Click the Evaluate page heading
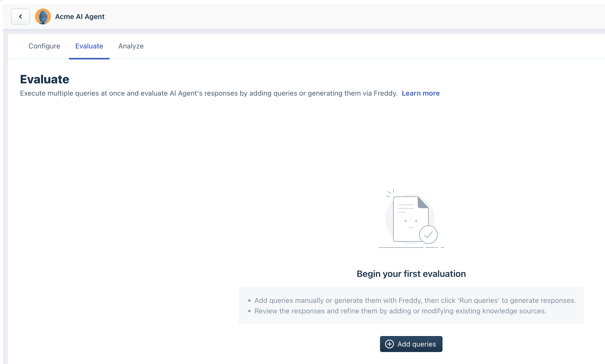The image size is (605, 364). [x=44, y=79]
